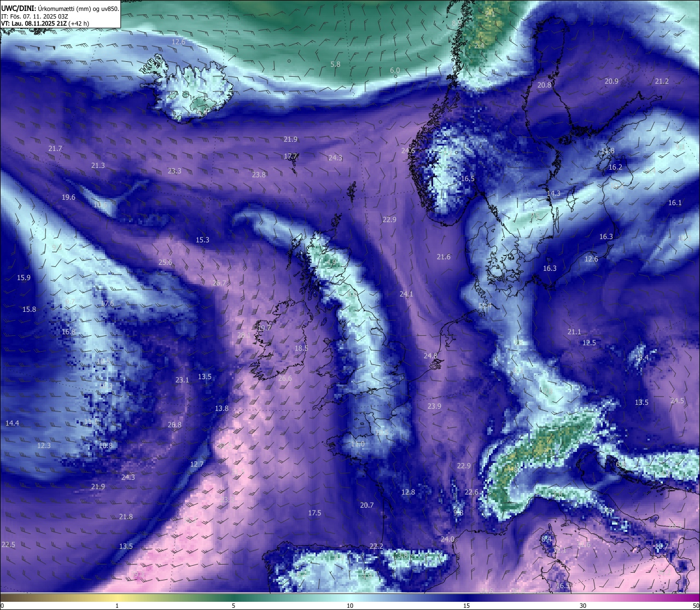
Task: Pick the 14.3 value label
Action: [553, 193]
